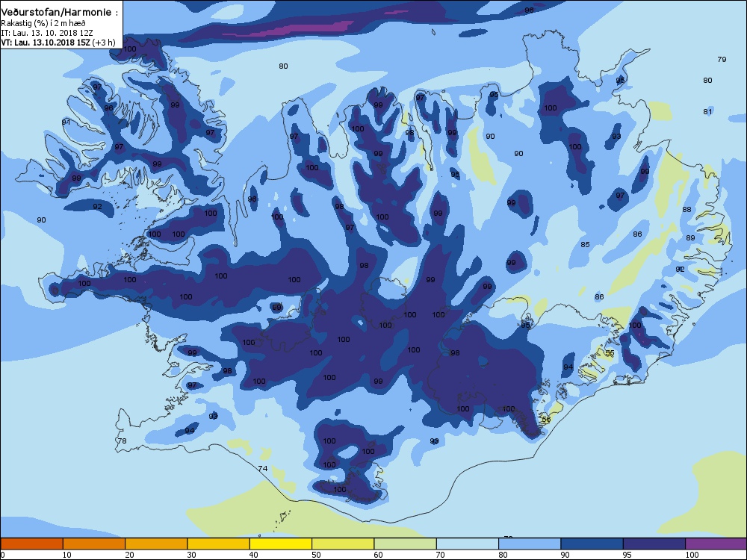The height and width of the screenshot is (560, 747).
Task: Click the 'Rakastig (%) í 2 m hæð' label
Action: (x=43, y=23)
